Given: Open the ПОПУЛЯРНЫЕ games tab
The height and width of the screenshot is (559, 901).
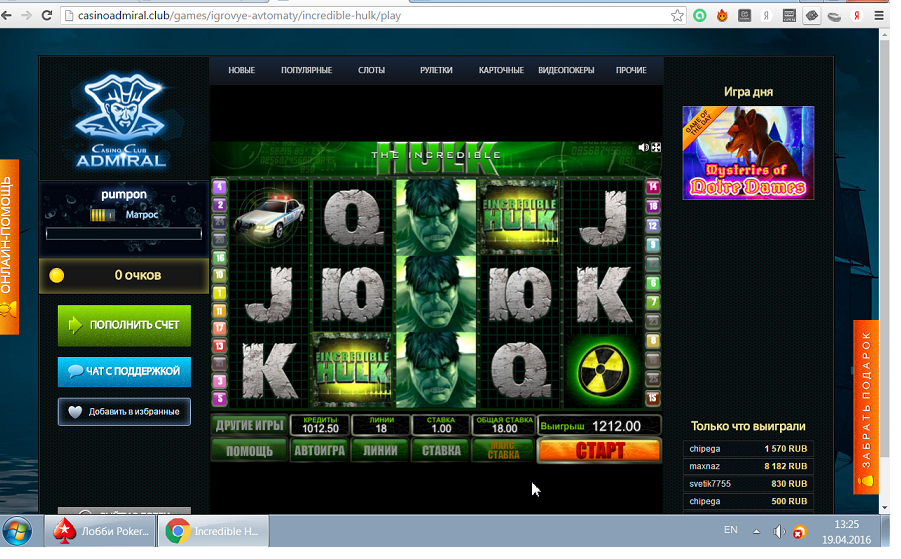Looking at the screenshot, I should pos(306,70).
